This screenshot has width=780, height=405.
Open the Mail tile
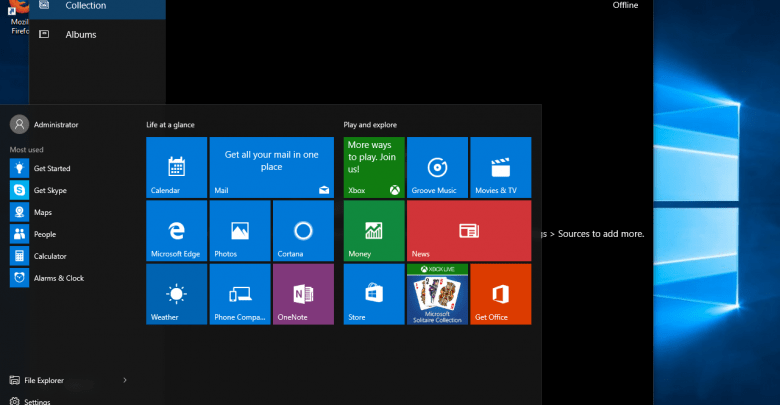[272, 168]
